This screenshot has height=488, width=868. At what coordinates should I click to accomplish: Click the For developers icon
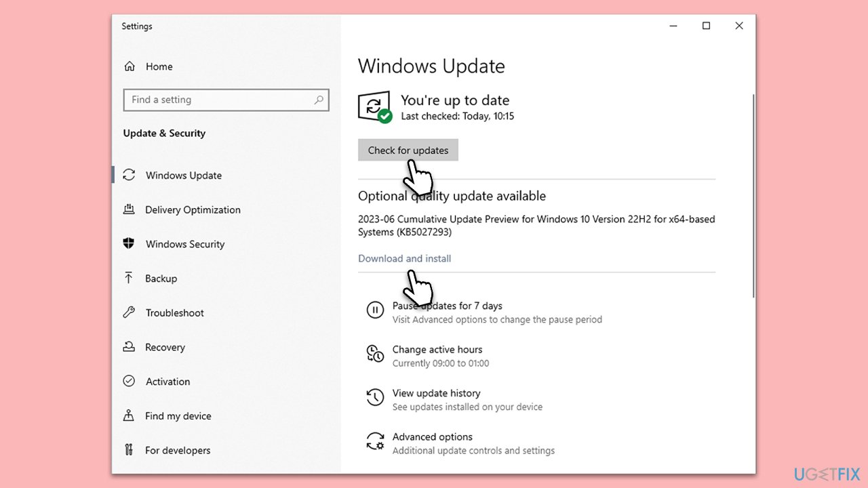coord(129,450)
